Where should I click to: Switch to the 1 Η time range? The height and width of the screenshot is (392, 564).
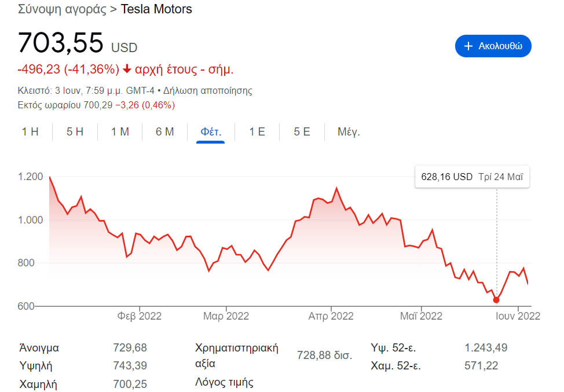click(x=30, y=131)
